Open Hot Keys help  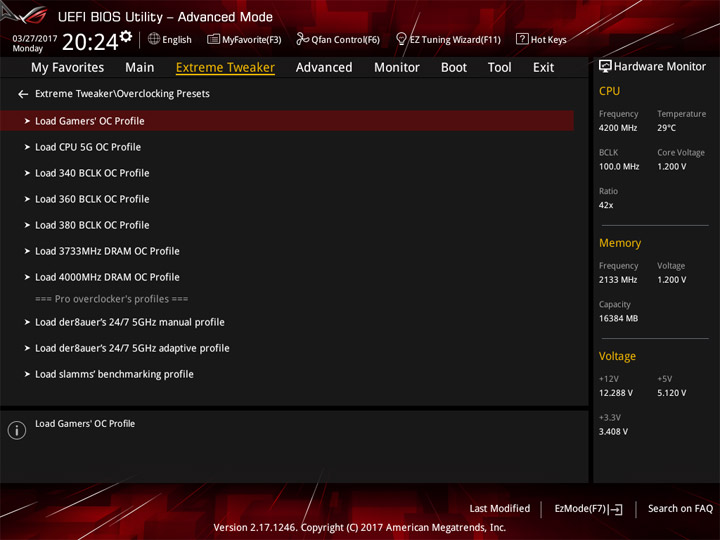pos(541,39)
